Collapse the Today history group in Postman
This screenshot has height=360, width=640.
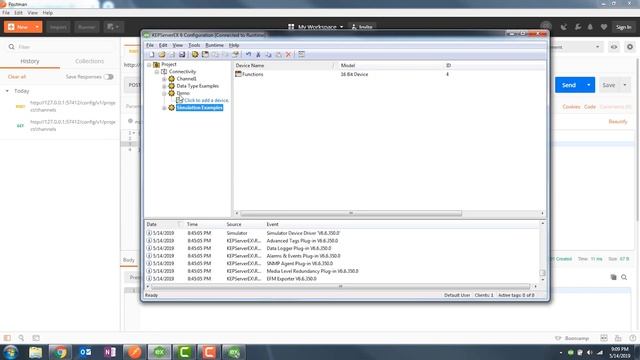7,91
